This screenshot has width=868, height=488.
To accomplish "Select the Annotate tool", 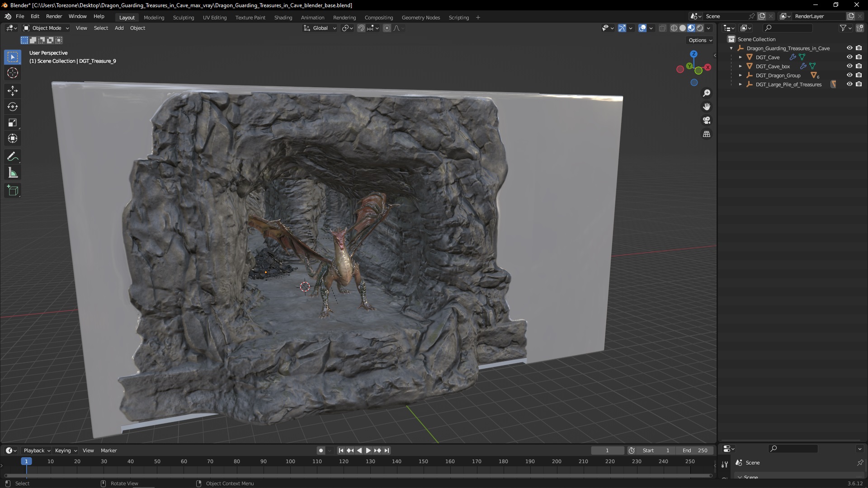I will point(13,157).
